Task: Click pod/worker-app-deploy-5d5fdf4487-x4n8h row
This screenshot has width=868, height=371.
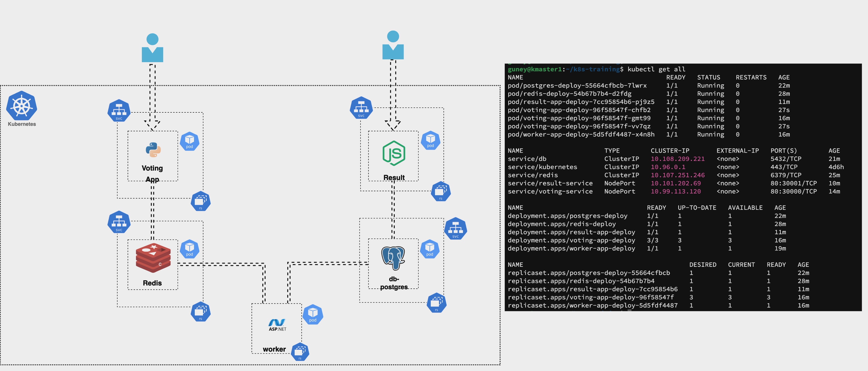Action: click(649, 134)
